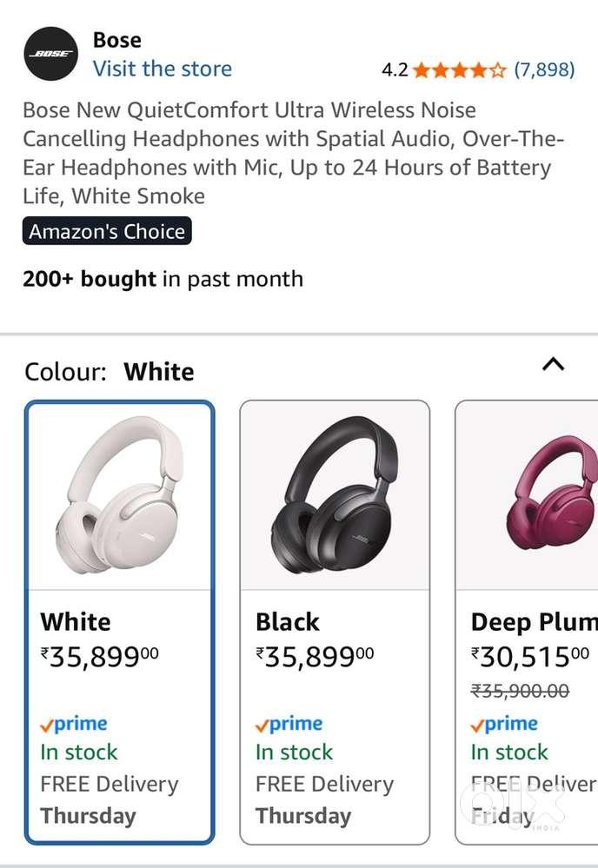Select the Black colour option
598x868 pixels.
(x=287, y=622)
